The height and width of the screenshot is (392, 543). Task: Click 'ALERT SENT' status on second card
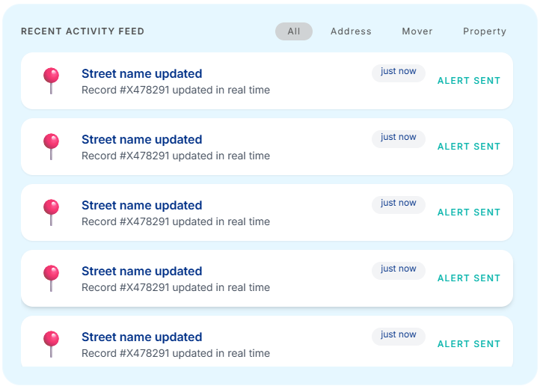point(469,147)
